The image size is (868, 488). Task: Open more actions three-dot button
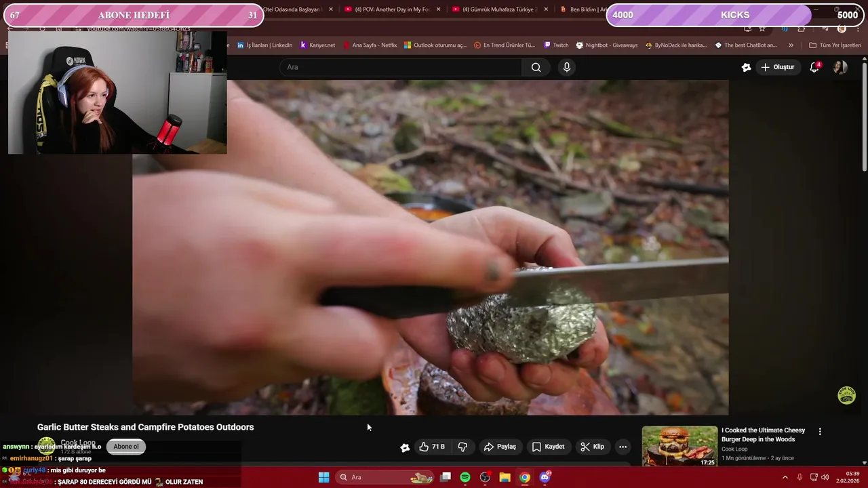(623, 447)
